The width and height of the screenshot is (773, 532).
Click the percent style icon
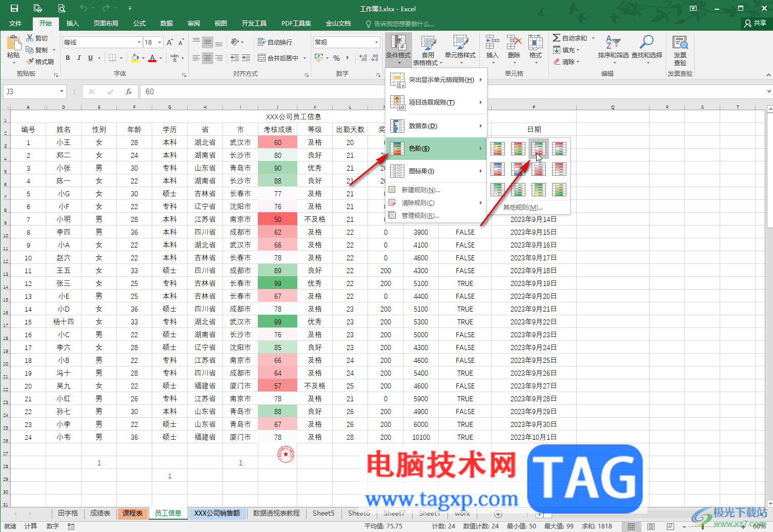pos(337,58)
